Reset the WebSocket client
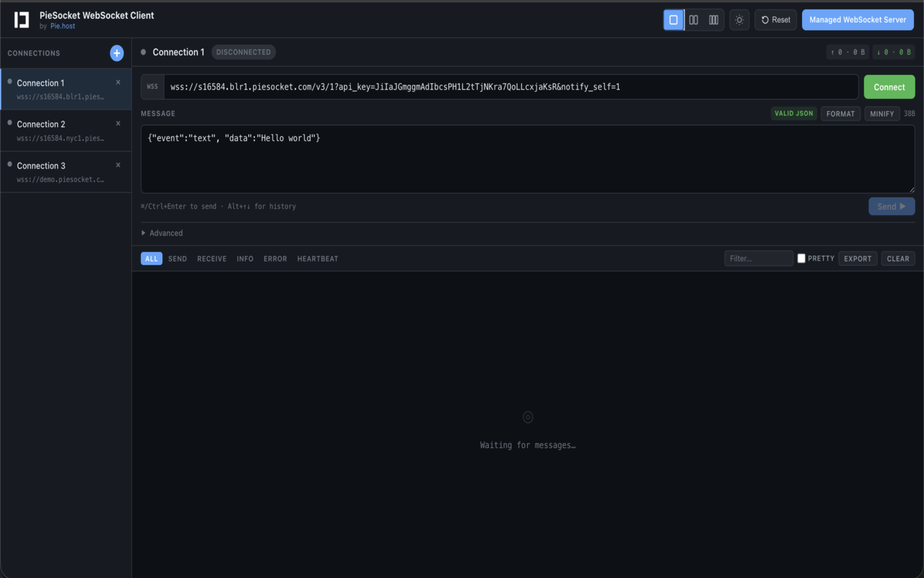This screenshot has width=924, height=578. 776,20
